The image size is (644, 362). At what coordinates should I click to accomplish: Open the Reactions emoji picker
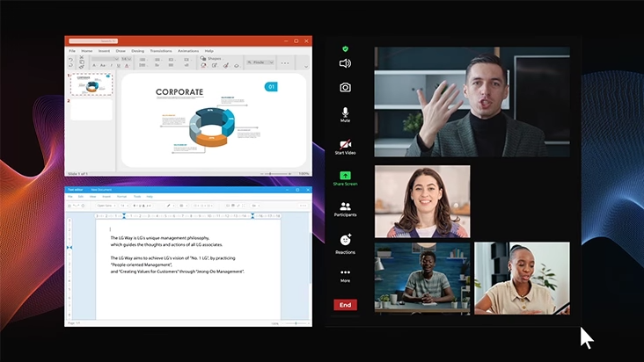tap(345, 240)
